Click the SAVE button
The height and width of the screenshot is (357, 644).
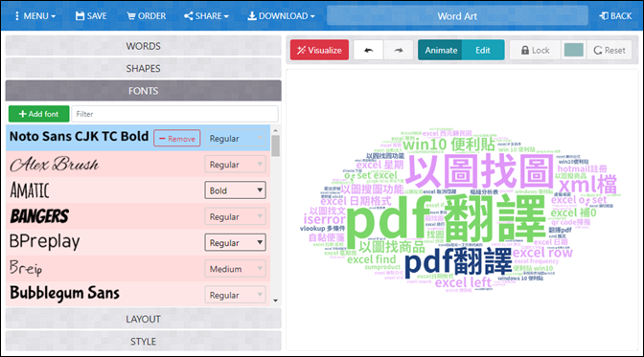pyautogui.click(x=91, y=16)
